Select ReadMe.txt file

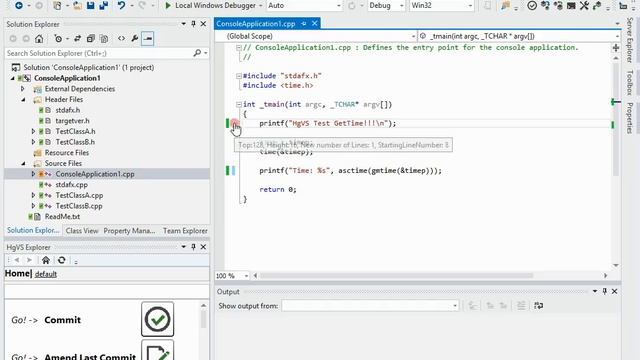[x=62, y=216]
